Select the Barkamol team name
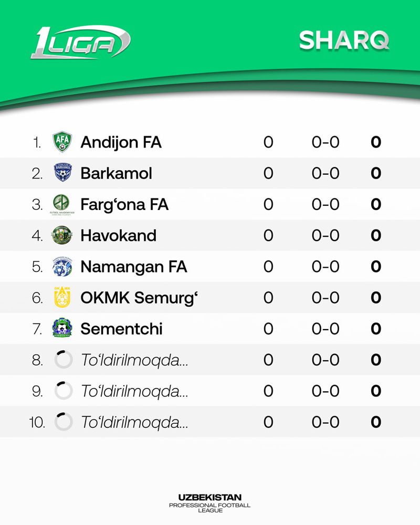420x525 pixels. [x=116, y=173]
